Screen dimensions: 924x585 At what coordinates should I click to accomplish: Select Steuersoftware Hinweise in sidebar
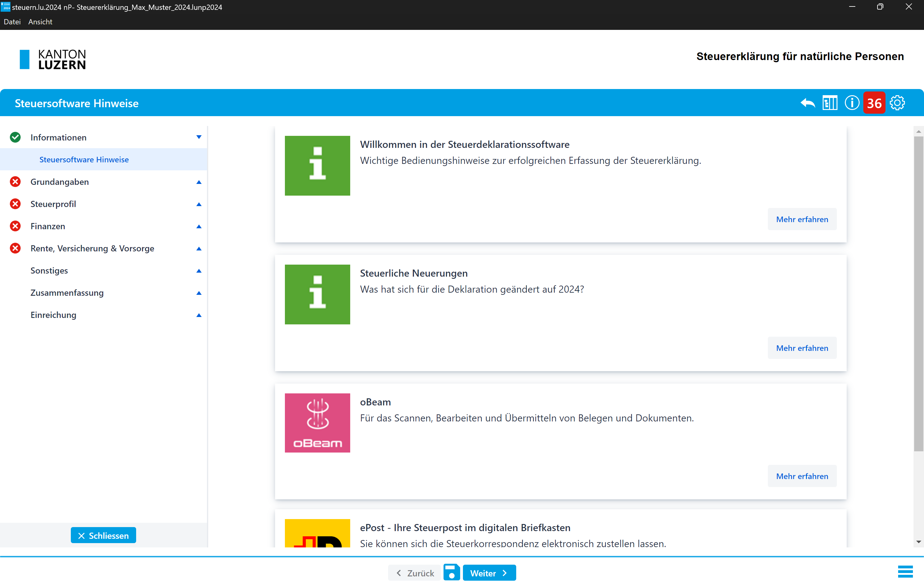[x=84, y=159]
